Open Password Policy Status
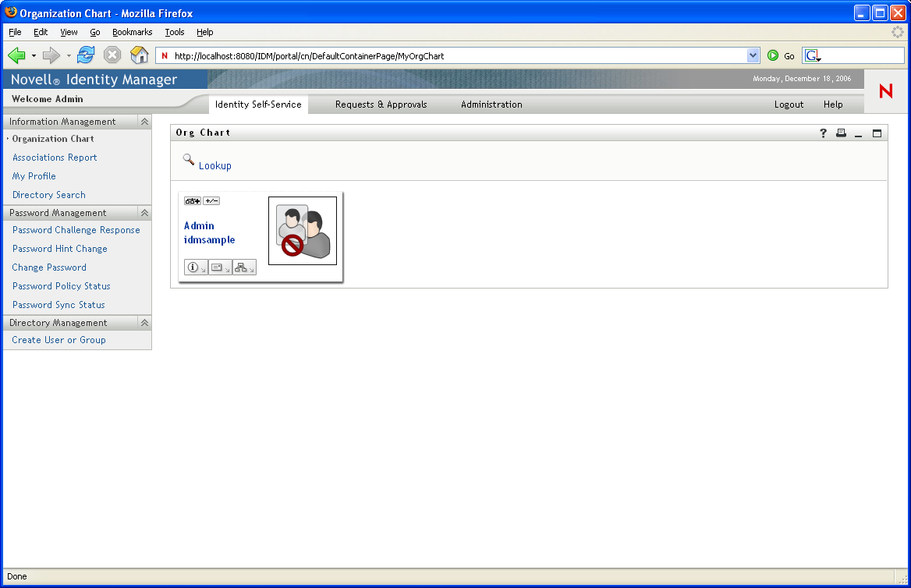Viewport: 911px width, 588px height. tap(61, 286)
